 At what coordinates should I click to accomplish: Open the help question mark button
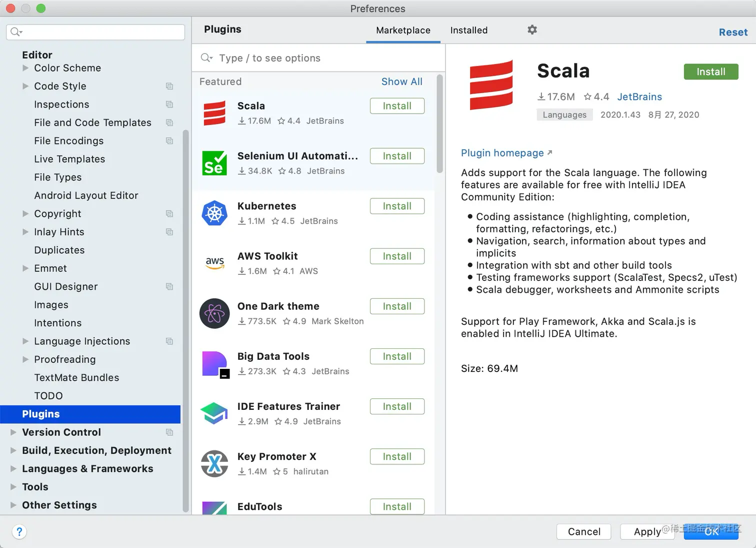click(19, 531)
